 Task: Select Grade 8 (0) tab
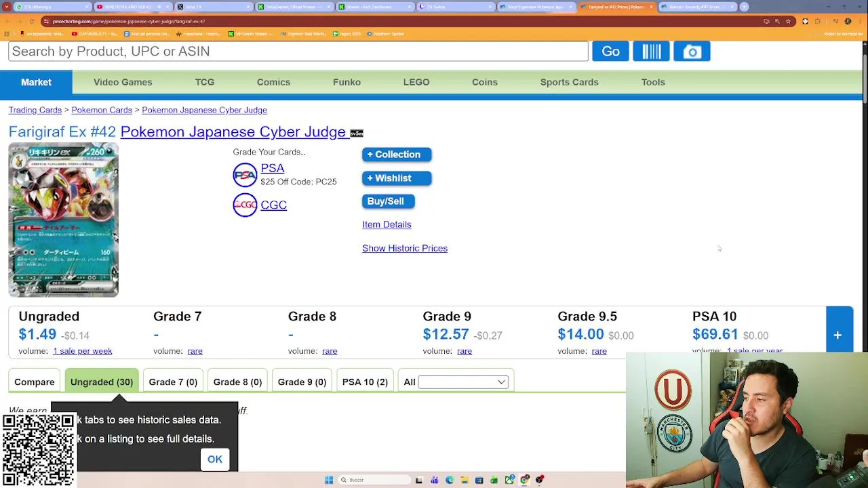(237, 382)
